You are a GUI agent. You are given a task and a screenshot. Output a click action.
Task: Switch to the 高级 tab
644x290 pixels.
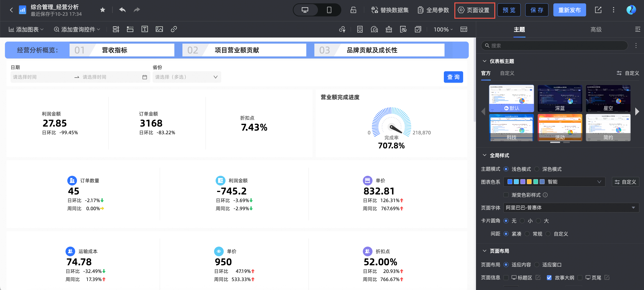(x=596, y=29)
